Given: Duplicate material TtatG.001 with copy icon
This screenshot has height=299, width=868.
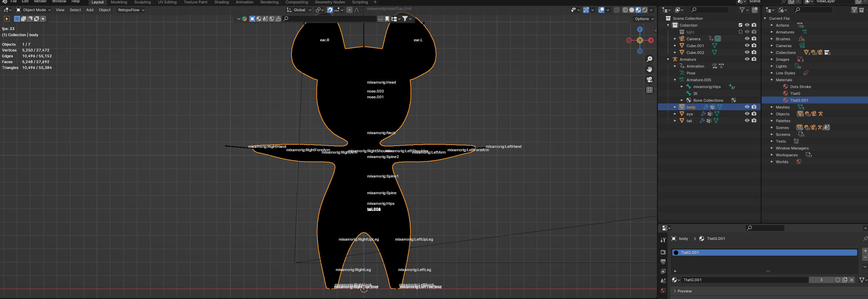Looking at the screenshot, I should pyautogui.click(x=845, y=280).
